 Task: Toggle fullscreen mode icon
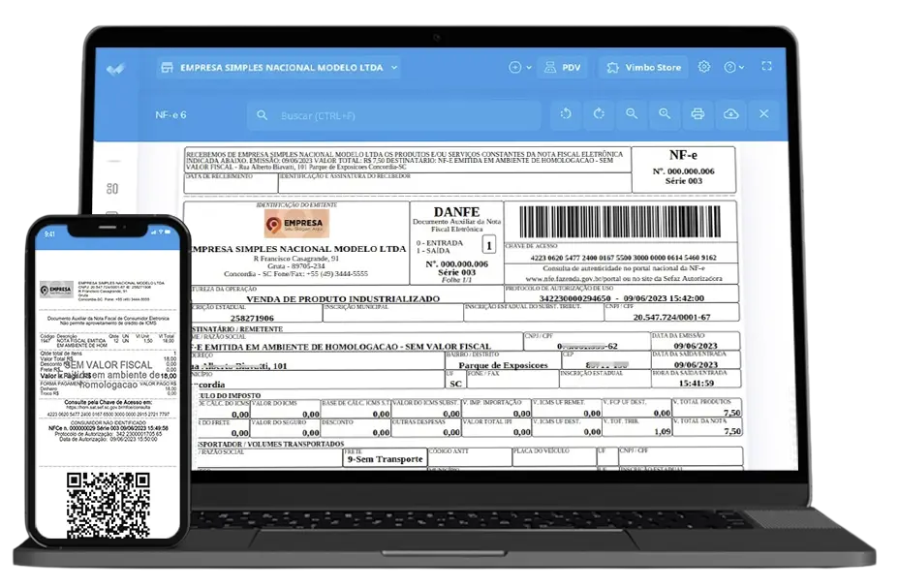766,66
